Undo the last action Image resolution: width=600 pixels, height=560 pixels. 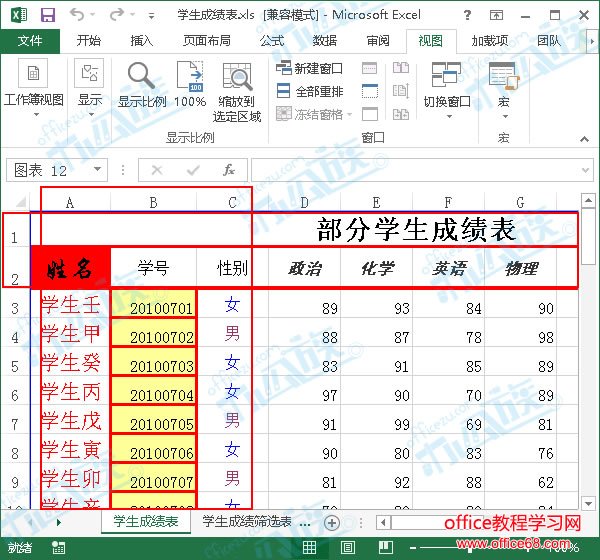pyautogui.click(x=77, y=15)
